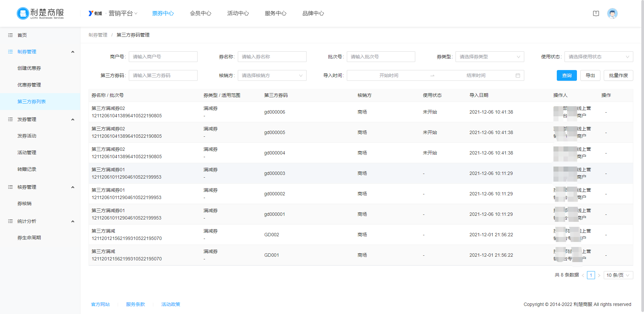Screen dimensions: 644x314
Task: Click the 使用状态 column header
Action: click(x=432, y=95)
